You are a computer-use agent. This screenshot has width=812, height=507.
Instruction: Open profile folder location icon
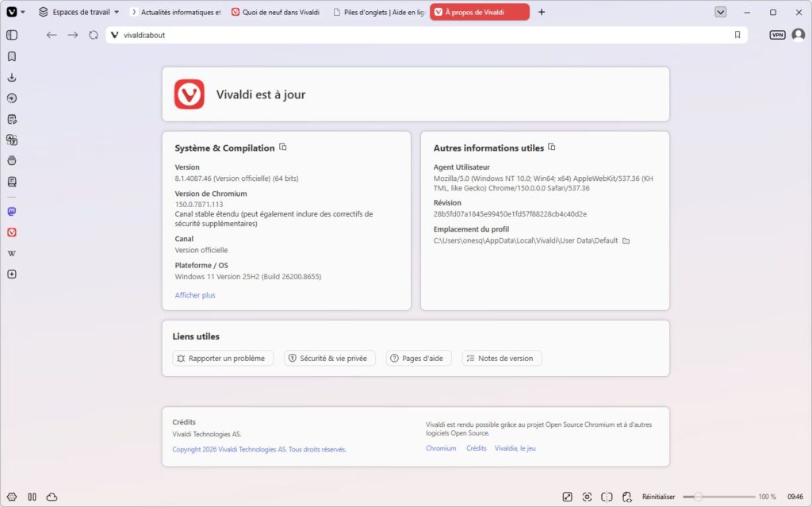(626, 240)
